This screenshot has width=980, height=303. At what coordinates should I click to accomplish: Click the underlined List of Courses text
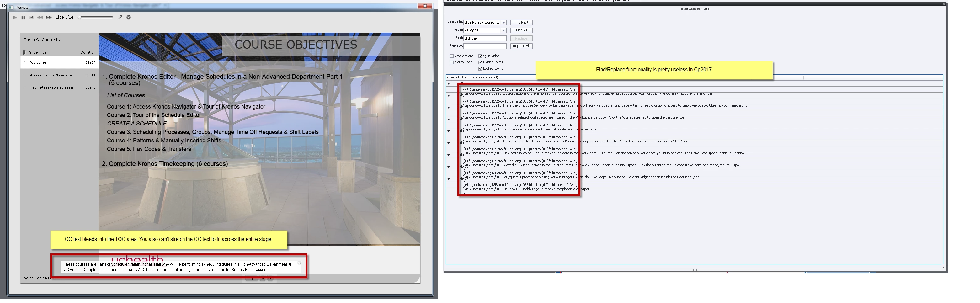pyautogui.click(x=126, y=95)
